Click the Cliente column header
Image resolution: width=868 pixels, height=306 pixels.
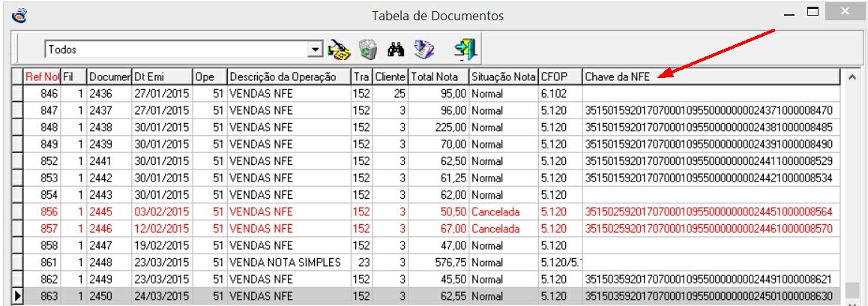[x=390, y=77]
